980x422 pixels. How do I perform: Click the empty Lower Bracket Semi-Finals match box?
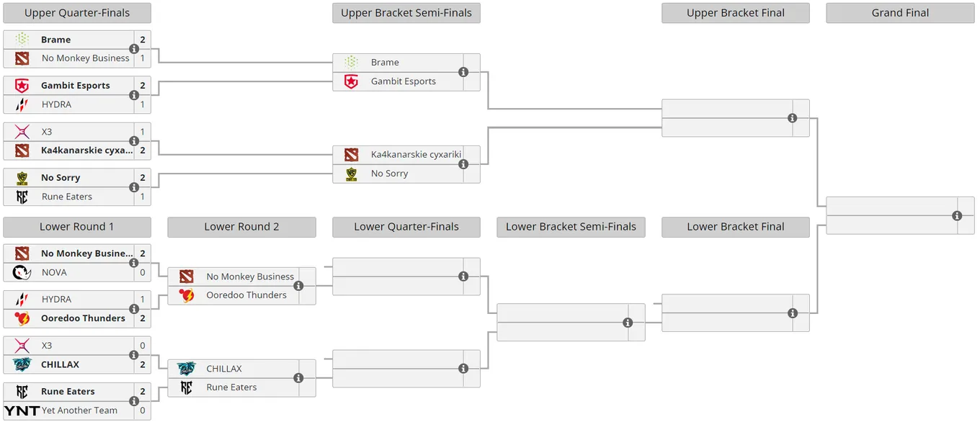pyautogui.click(x=571, y=323)
